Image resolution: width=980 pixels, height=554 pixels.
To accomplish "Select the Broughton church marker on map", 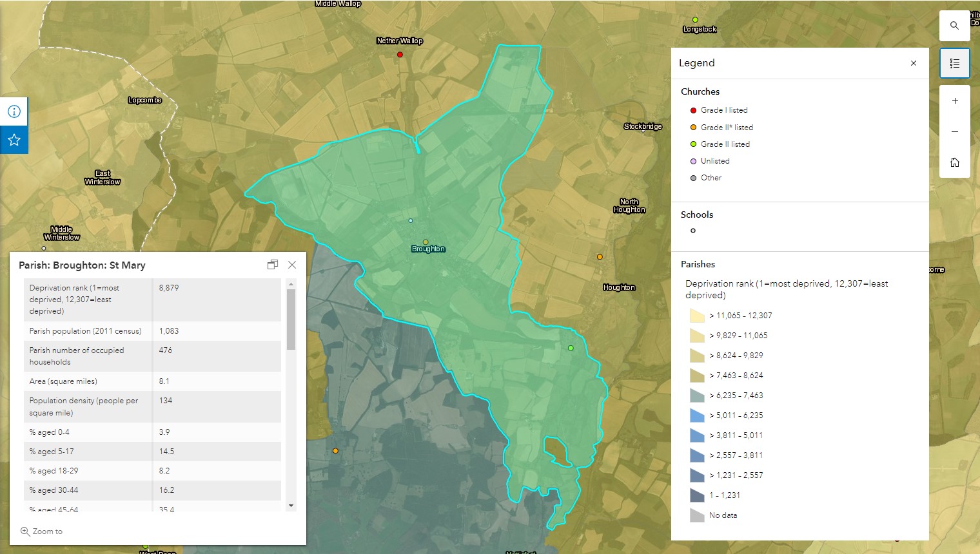I will pyautogui.click(x=426, y=242).
